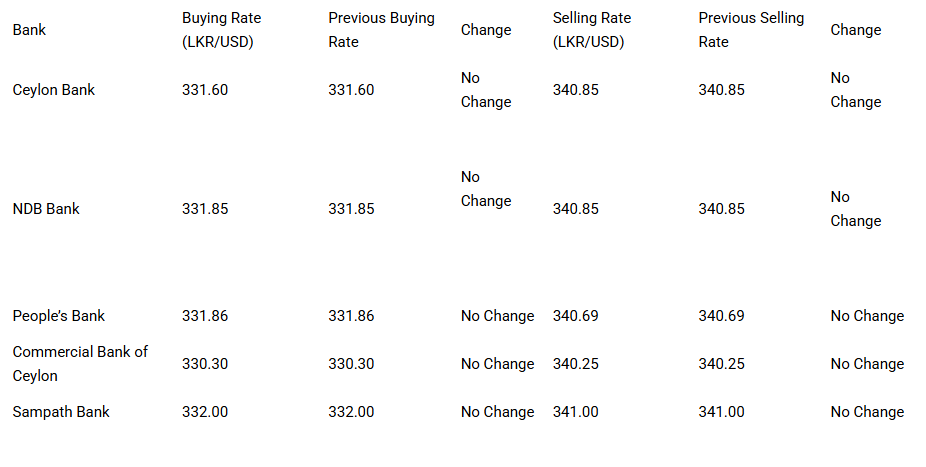Click Sampath Bank previous selling rate 341.00
This screenshot has height=467, width=926.
[722, 412]
